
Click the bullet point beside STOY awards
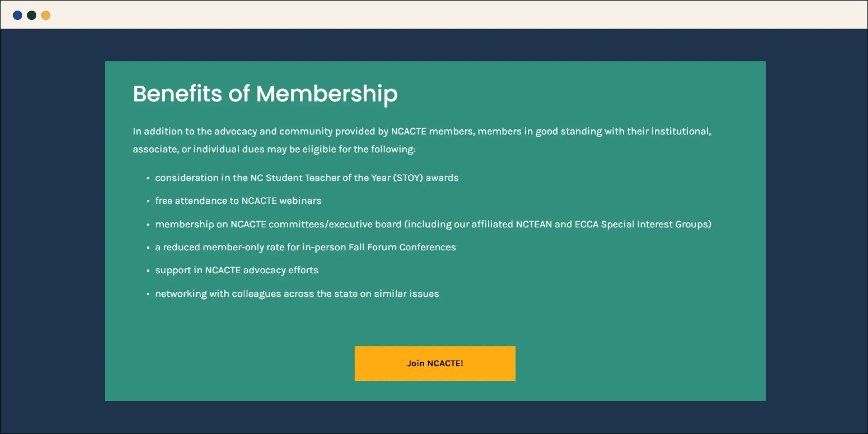pyautogui.click(x=148, y=178)
